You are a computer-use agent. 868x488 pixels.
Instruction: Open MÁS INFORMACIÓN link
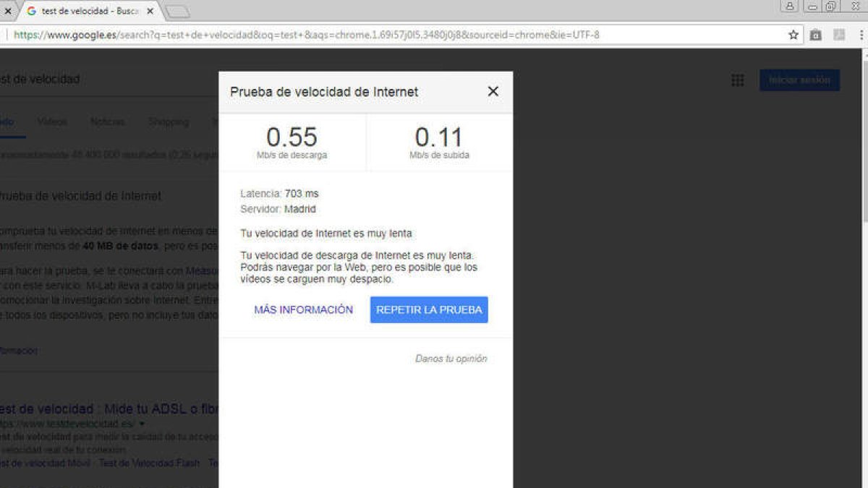coord(304,309)
